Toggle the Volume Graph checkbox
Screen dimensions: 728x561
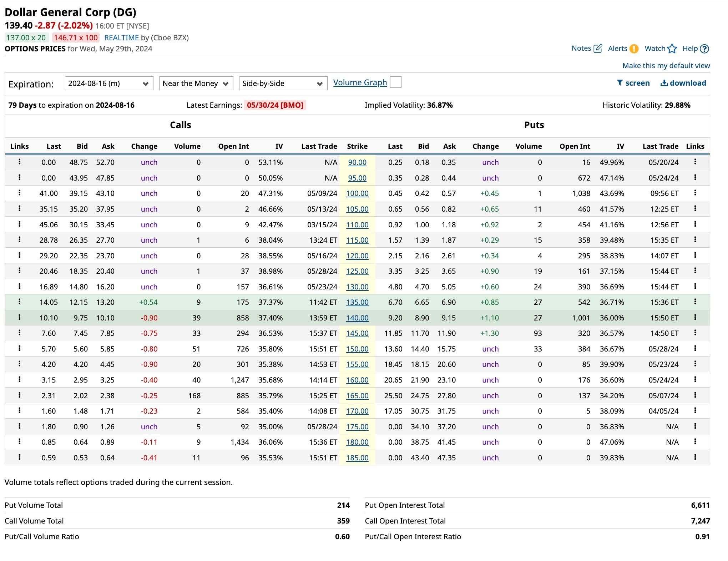[x=396, y=82]
